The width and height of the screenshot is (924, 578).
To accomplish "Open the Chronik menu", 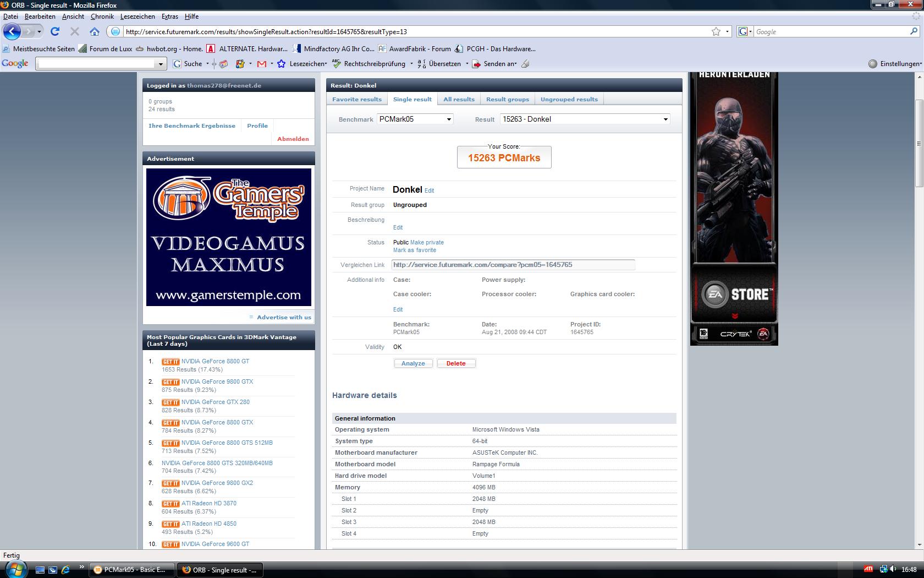I will coord(102,17).
